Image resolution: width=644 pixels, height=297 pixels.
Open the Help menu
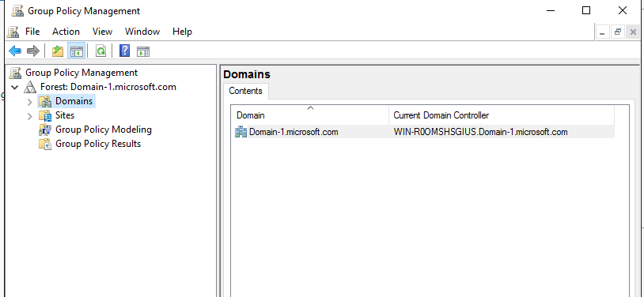click(x=182, y=32)
